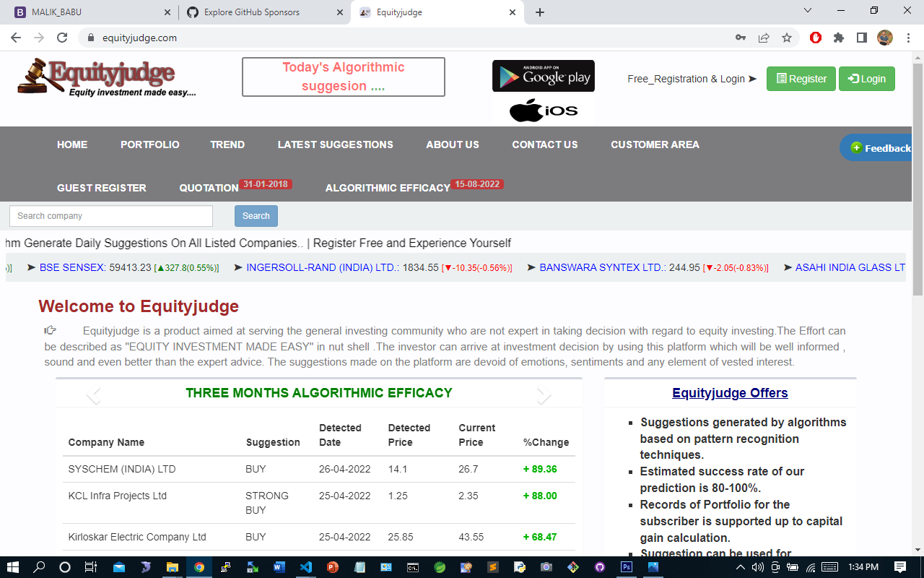
Task: Select the TREND menu item
Action: pyautogui.click(x=227, y=144)
